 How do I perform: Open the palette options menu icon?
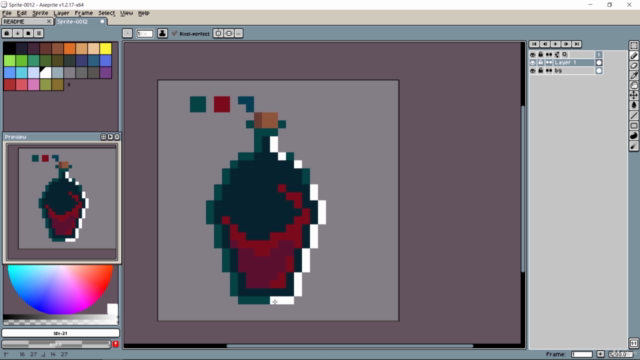click(39, 33)
